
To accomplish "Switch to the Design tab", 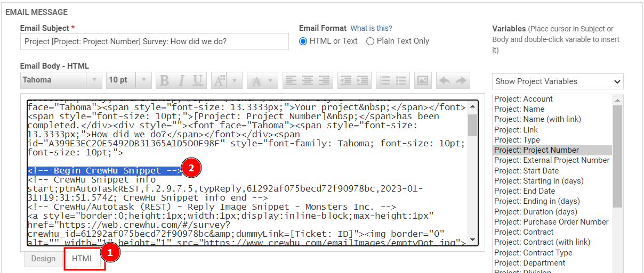I will coord(43,259).
